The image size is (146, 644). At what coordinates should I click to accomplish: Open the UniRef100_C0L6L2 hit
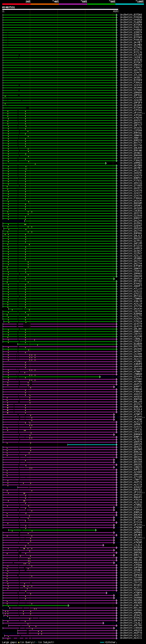pyautogui.click(x=131, y=623)
